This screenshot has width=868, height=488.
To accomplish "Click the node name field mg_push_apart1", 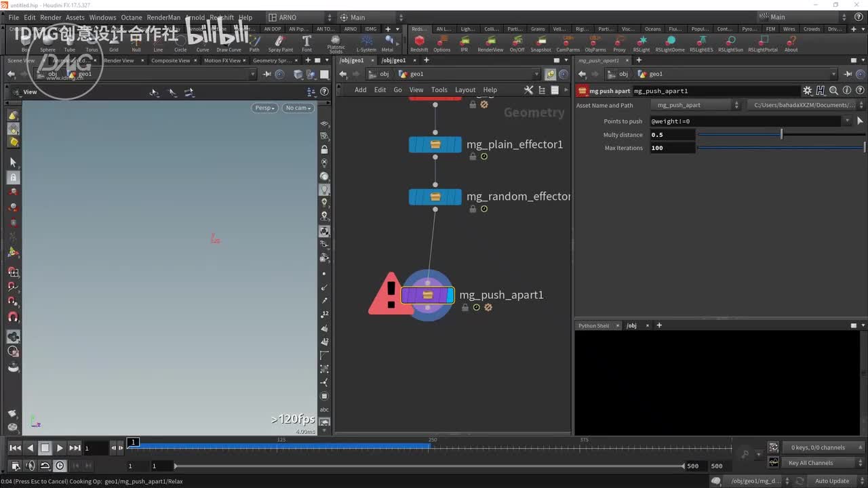I will tap(715, 90).
